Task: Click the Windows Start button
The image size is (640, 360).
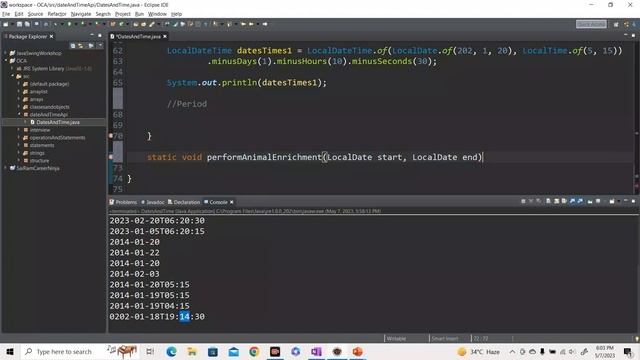Action: 9,351
